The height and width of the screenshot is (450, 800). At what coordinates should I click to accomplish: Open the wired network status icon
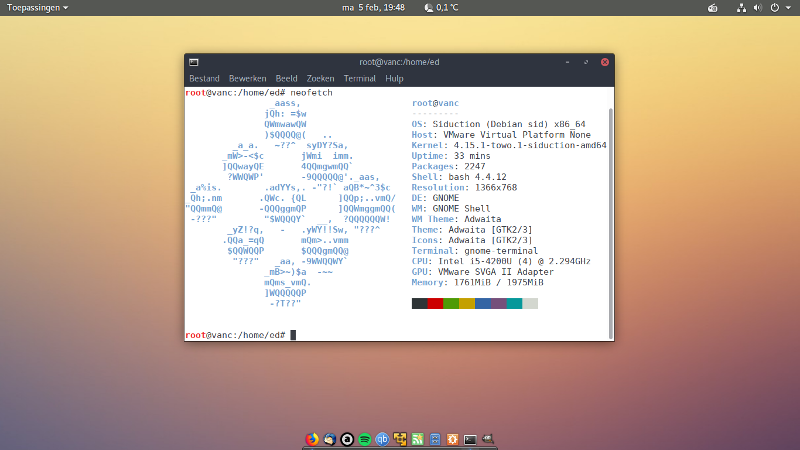741,8
